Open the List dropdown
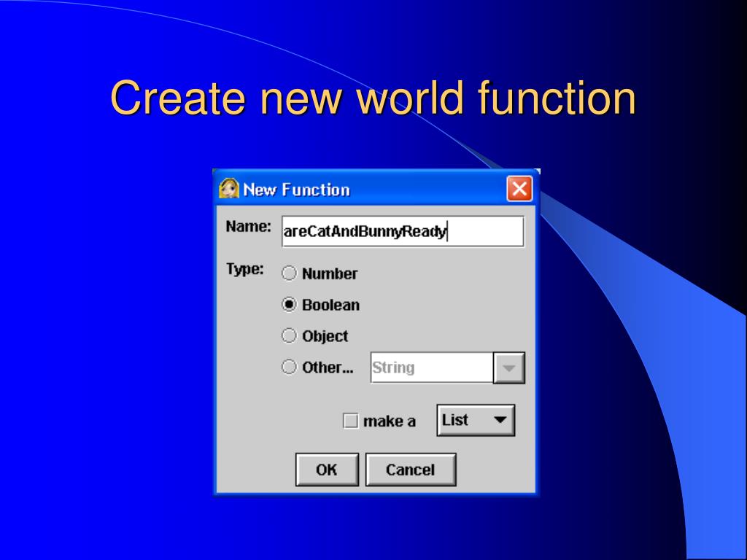 click(x=476, y=420)
